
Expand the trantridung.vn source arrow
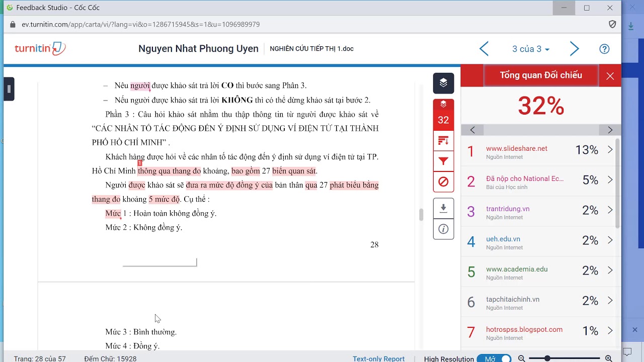tap(610, 210)
